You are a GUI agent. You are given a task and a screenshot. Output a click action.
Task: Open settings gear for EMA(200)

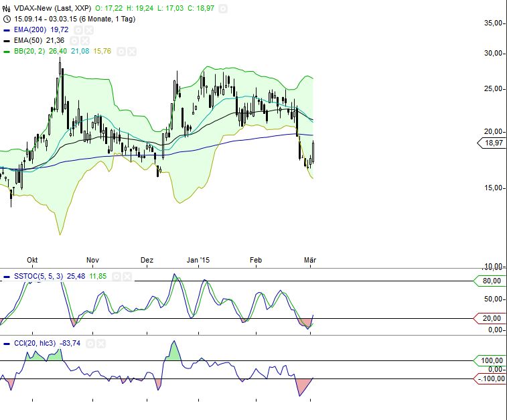pyautogui.click(x=78, y=30)
